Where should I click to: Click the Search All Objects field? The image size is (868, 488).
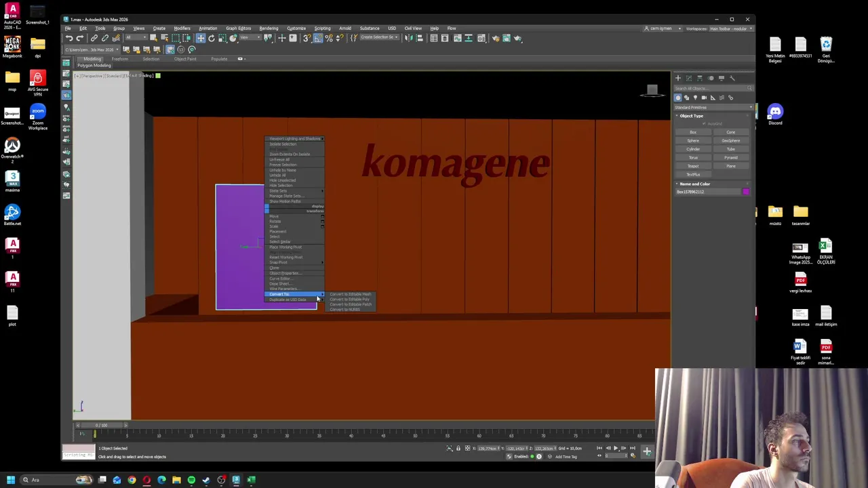pyautogui.click(x=713, y=88)
